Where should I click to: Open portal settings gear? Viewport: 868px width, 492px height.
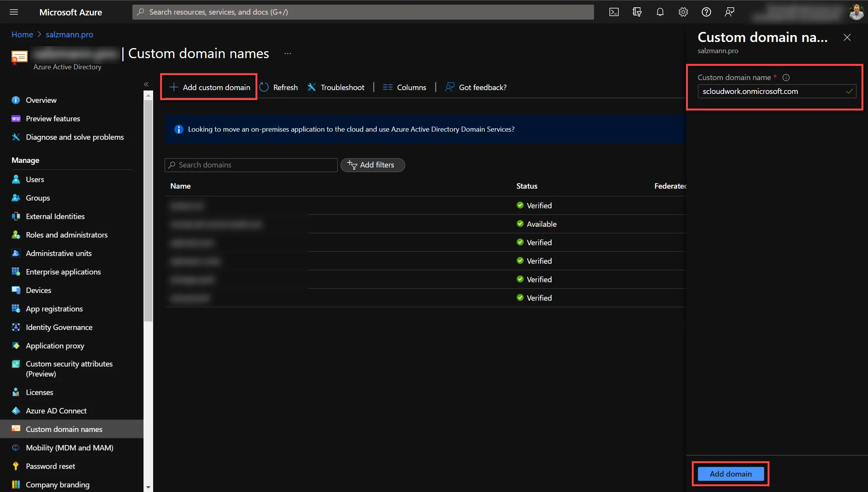683,12
